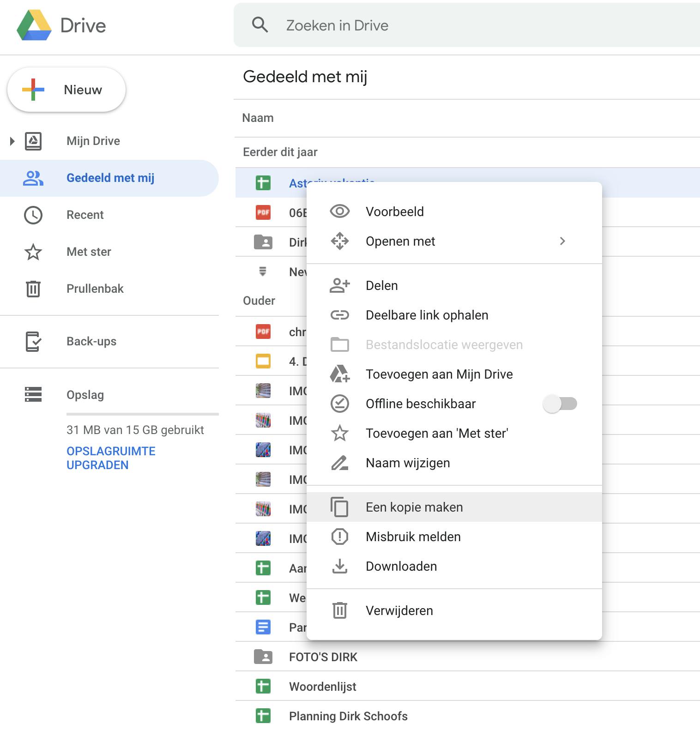Click the Downloaden arrow icon

[340, 566]
